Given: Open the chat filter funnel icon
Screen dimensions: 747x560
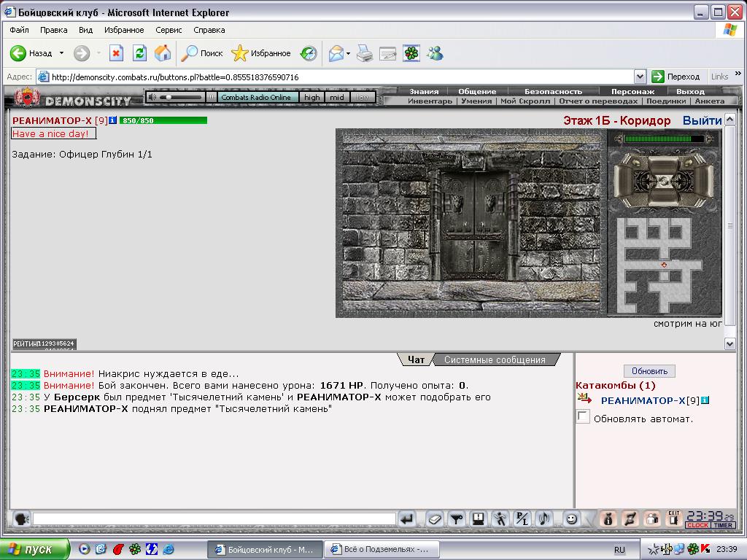Looking at the screenshot, I should tap(457, 518).
